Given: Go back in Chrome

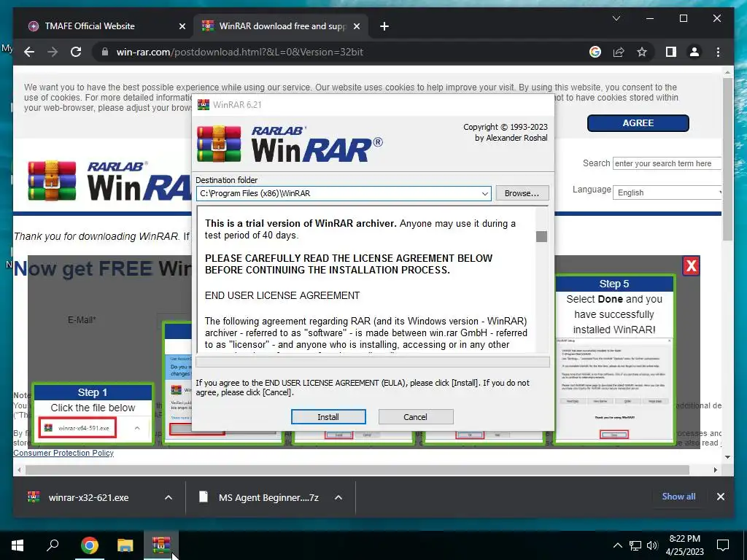Looking at the screenshot, I should (x=29, y=52).
